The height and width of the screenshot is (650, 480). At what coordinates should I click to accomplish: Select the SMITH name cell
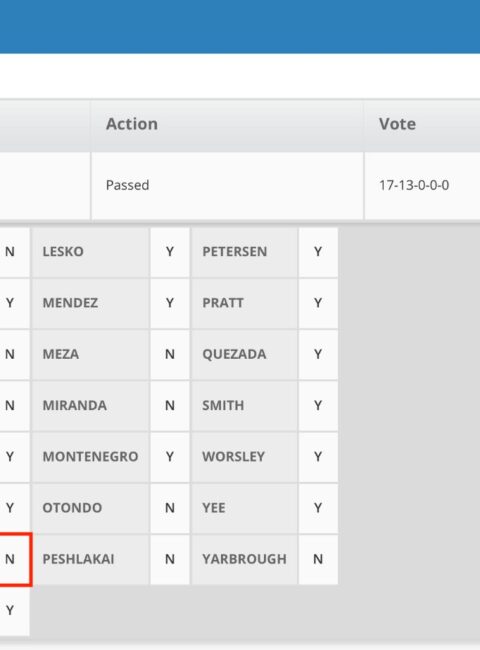pyautogui.click(x=244, y=405)
